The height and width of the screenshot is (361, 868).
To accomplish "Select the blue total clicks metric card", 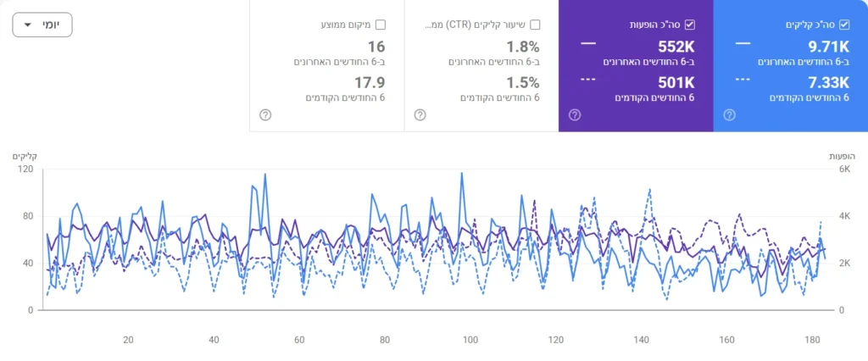I will coord(791,66).
